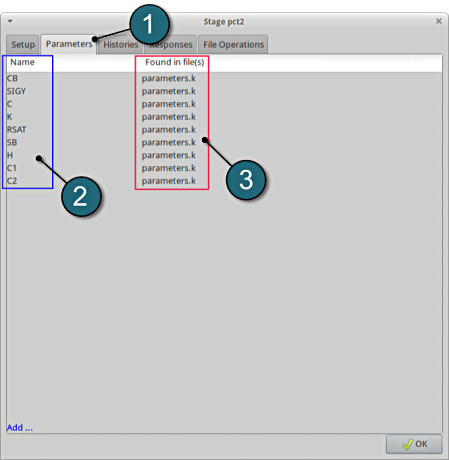Select the C2 parameter row
This screenshot has width=449, height=460.
(224, 181)
